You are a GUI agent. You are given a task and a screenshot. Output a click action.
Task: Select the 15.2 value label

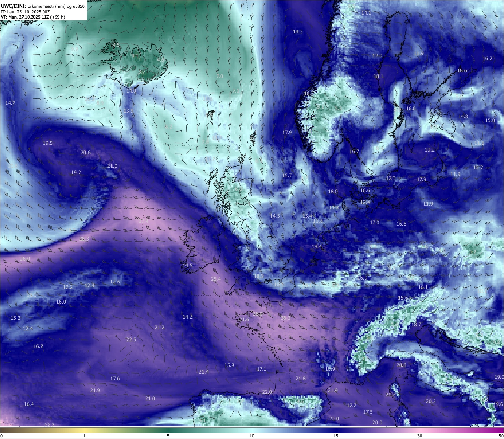tap(15, 318)
